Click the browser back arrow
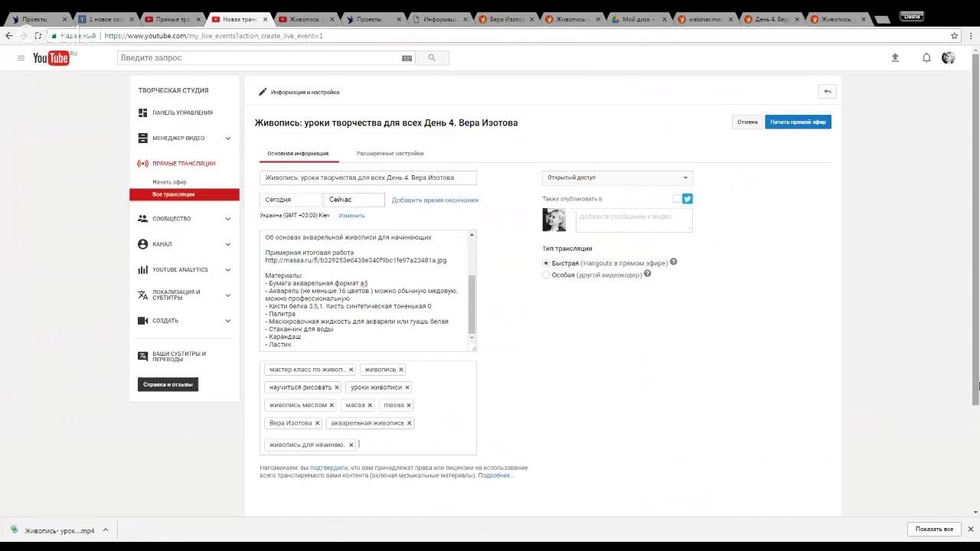The image size is (980, 551). (9, 35)
